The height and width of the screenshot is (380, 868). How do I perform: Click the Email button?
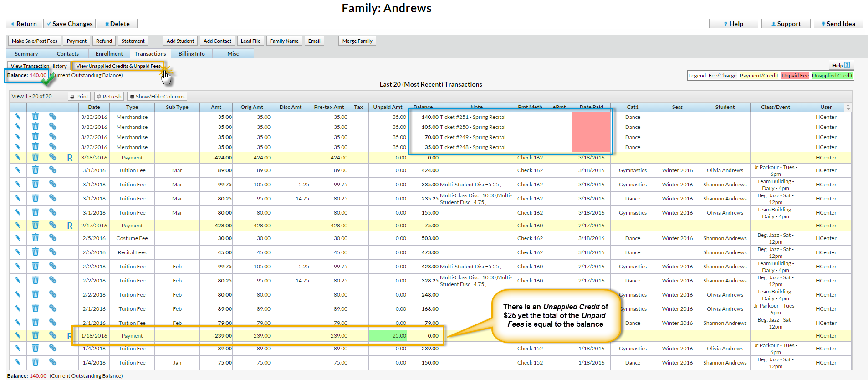coord(314,41)
